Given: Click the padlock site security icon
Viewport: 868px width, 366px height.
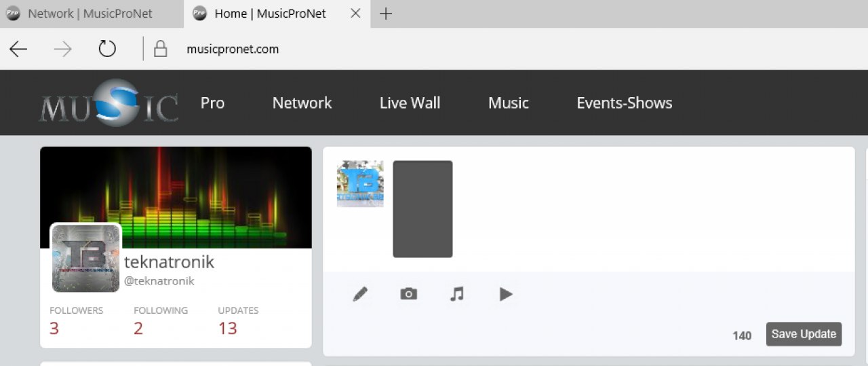Looking at the screenshot, I should [x=160, y=49].
